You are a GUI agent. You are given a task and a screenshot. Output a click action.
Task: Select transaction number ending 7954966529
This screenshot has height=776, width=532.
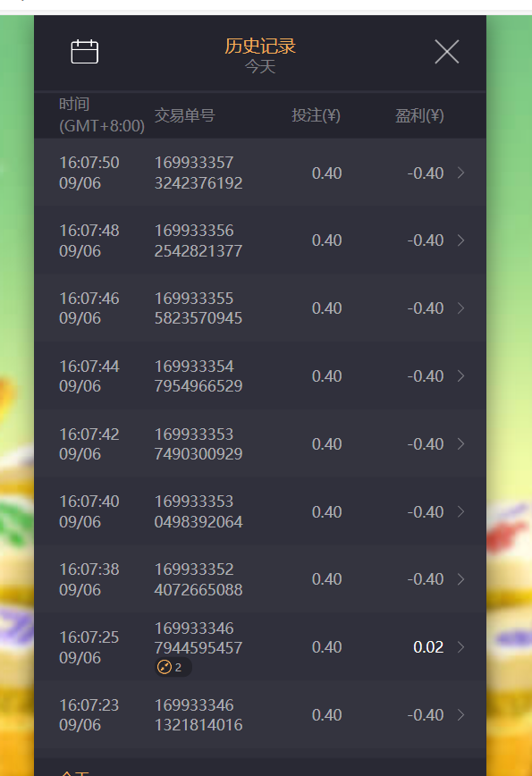point(198,376)
